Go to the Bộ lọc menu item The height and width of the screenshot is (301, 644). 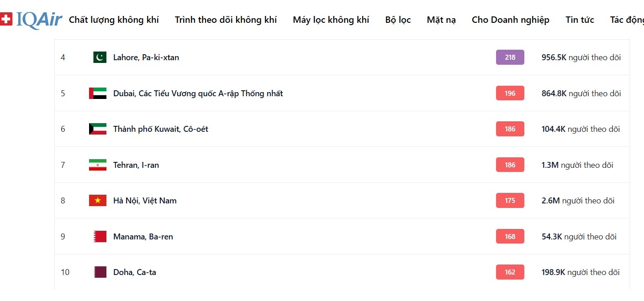[398, 20]
